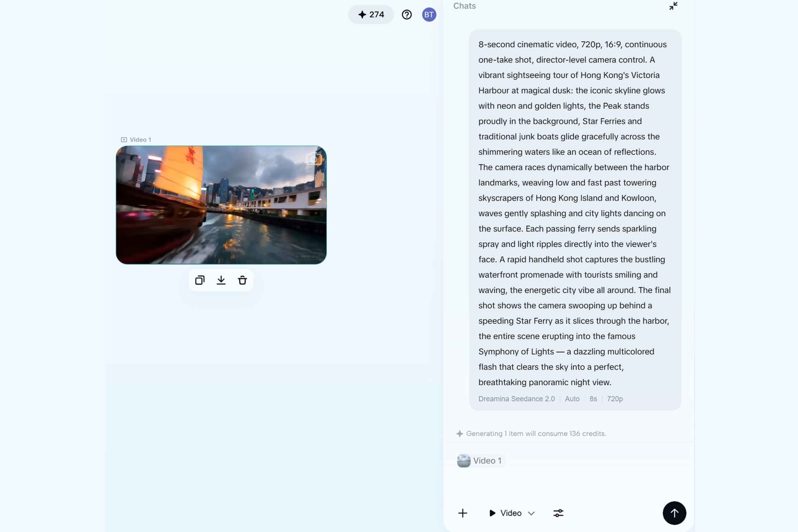
Task: Click the plus add attachment icon
Action: click(463, 513)
